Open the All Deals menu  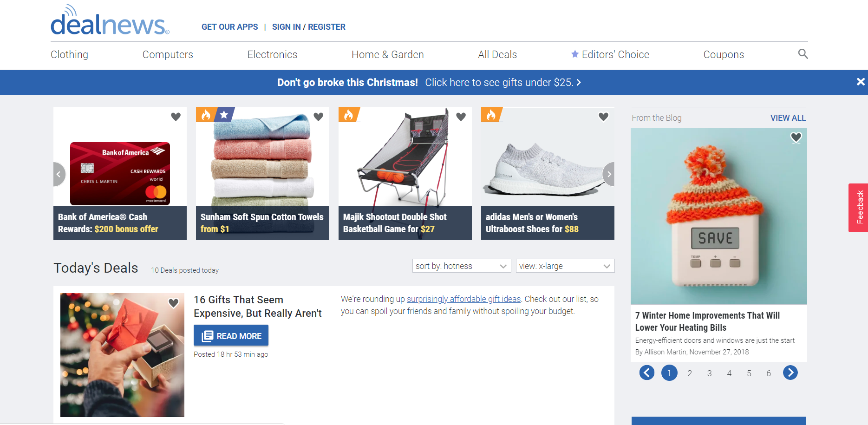[x=497, y=54]
